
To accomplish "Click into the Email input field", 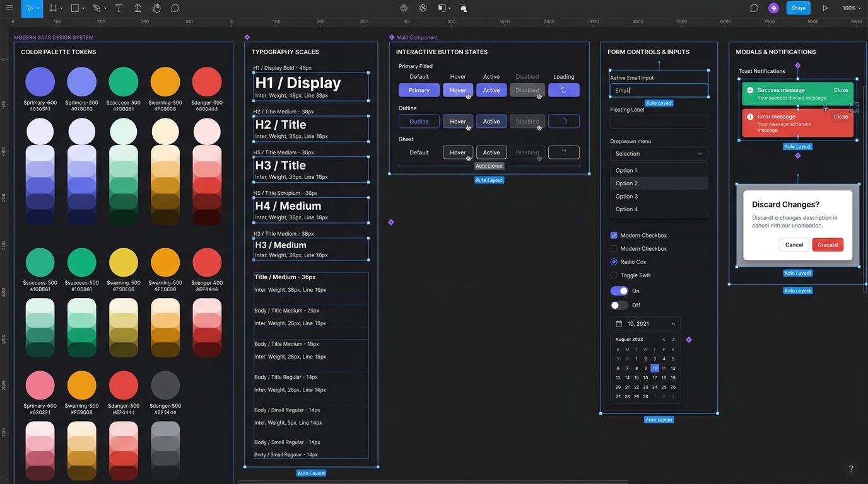I will click(x=659, y=90).
